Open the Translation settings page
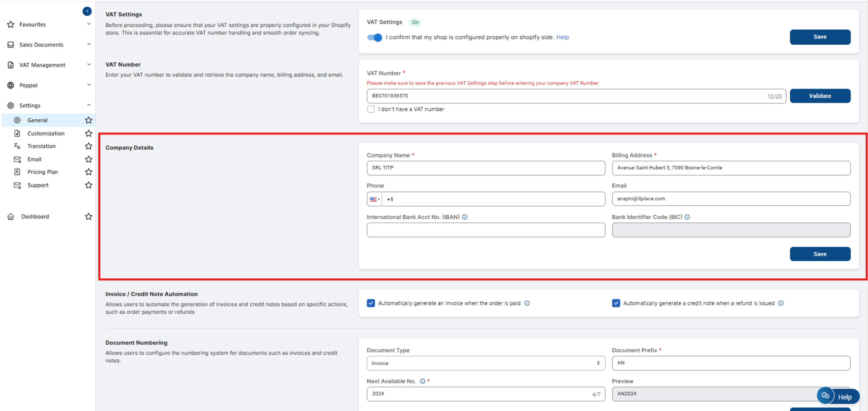The image size is (868, 411). [x=41, y=146]
